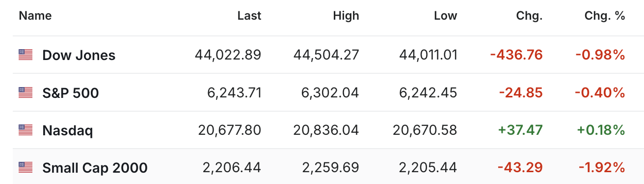The width and height of the screenshot is (644, 184).
Task: Open the S&P 500 index link
Action: pos(71,92)
